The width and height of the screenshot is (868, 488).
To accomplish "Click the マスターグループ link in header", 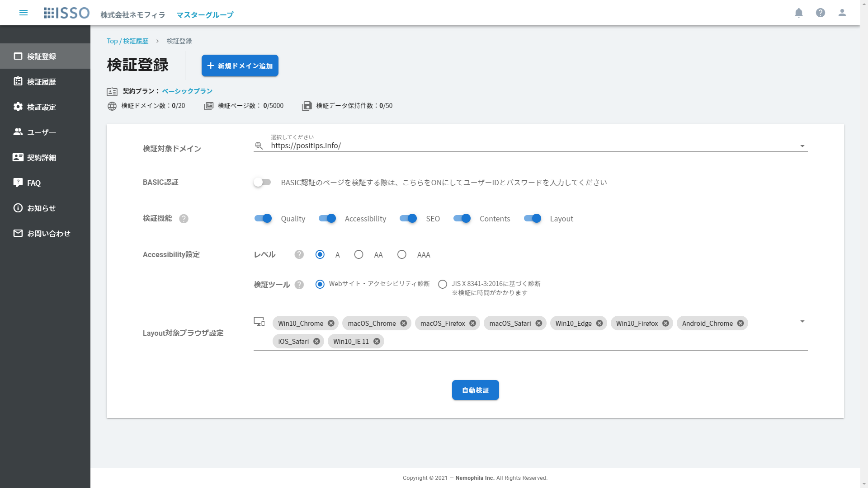I will (x=205, y=15).
